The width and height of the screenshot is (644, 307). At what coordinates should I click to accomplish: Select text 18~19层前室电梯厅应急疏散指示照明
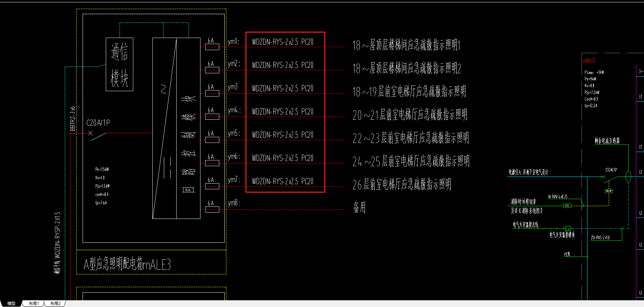tap(409, 91)
